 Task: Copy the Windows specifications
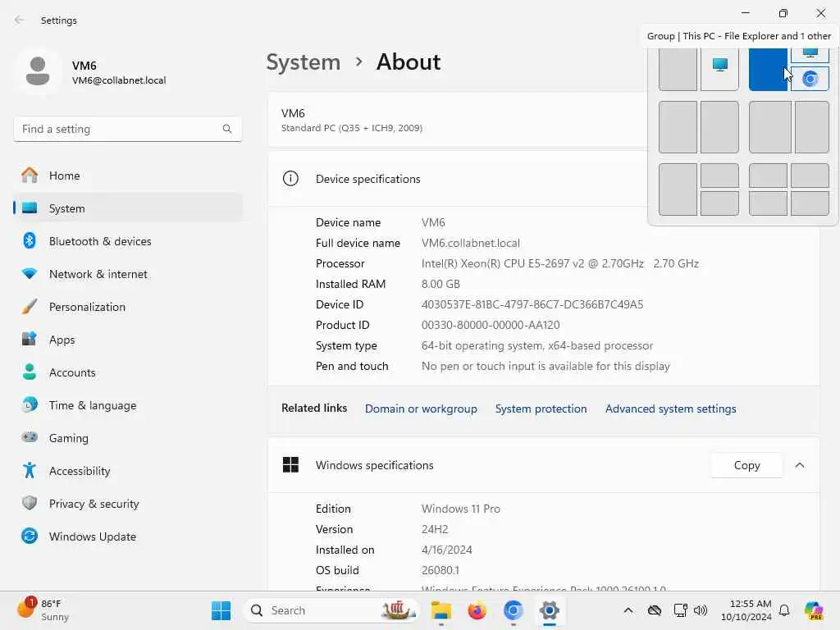click(746, 466)
